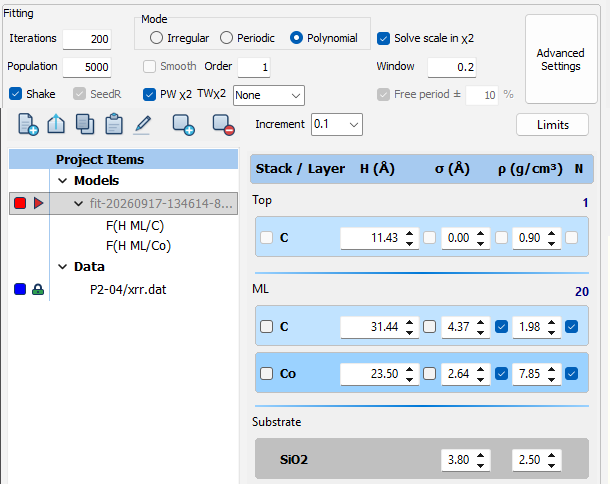610x484 pixels.
Task: Click the Iterations field showing 200
Action: [87, 39]
